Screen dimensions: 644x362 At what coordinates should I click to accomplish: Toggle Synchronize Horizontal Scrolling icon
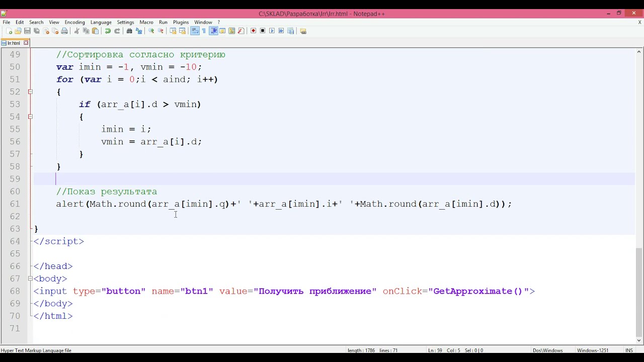pyautogui.click(x=182, y=31)
